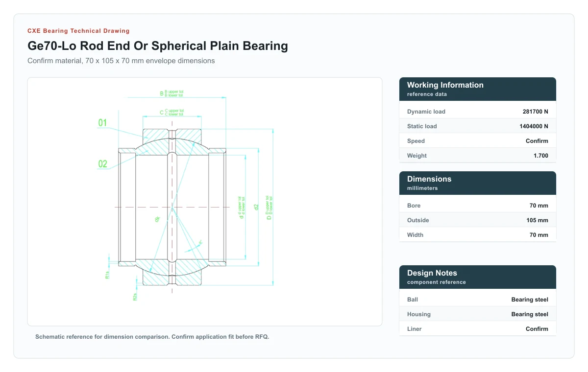Screen dimensions: 588x372
Task: Click the CXE Bearing Technical Drawing label
Action: [78, 31]
